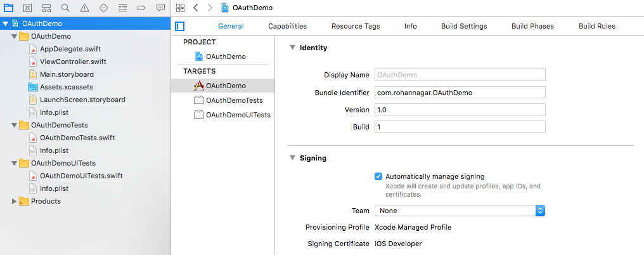Open LaunchScreen.storyboard file
The width and height of the screenshot is (644, 255).
82,100
